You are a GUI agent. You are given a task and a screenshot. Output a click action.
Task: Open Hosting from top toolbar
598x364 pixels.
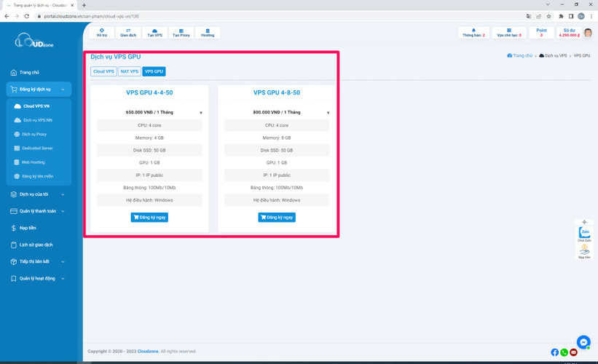[x=208, y=31]
